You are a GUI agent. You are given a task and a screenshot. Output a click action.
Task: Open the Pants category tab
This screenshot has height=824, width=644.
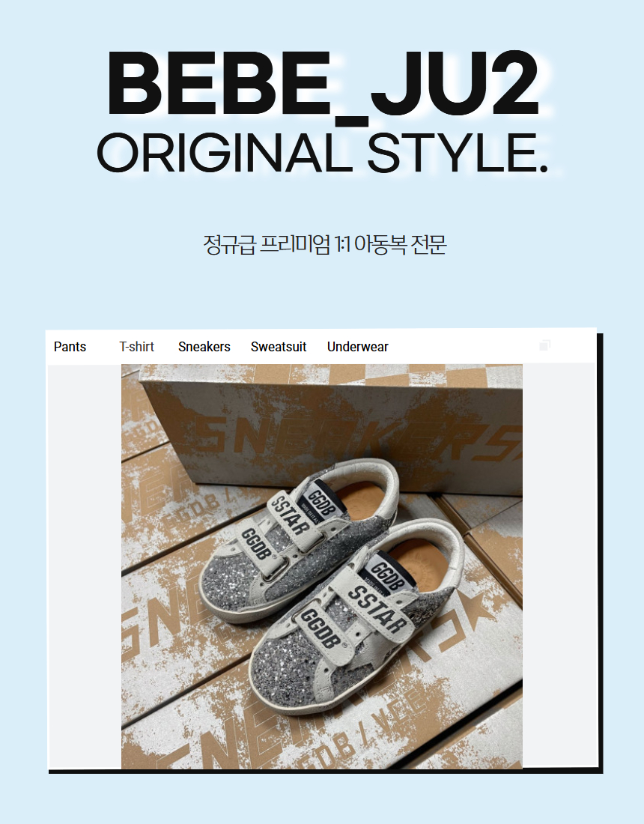(70, 347)
